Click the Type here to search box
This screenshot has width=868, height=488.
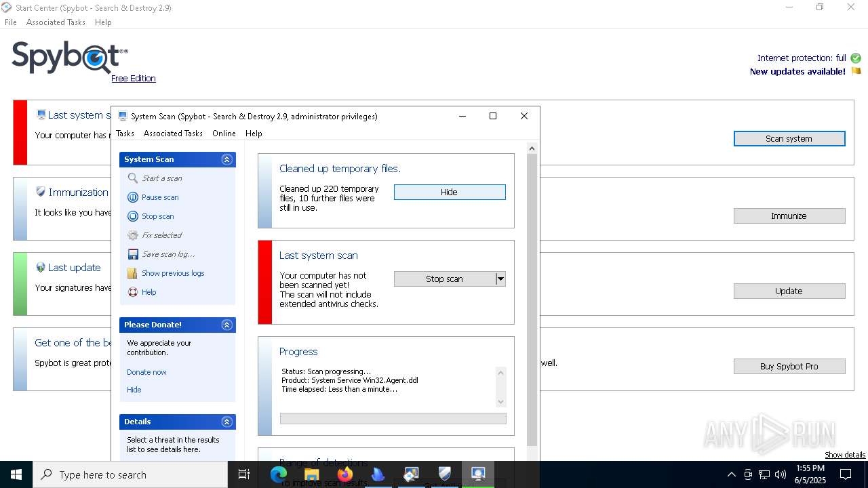click(130, 474)
